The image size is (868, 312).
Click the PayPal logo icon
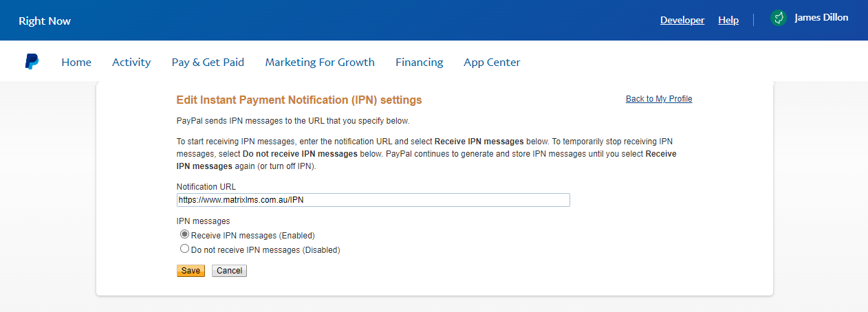point(32,62)
